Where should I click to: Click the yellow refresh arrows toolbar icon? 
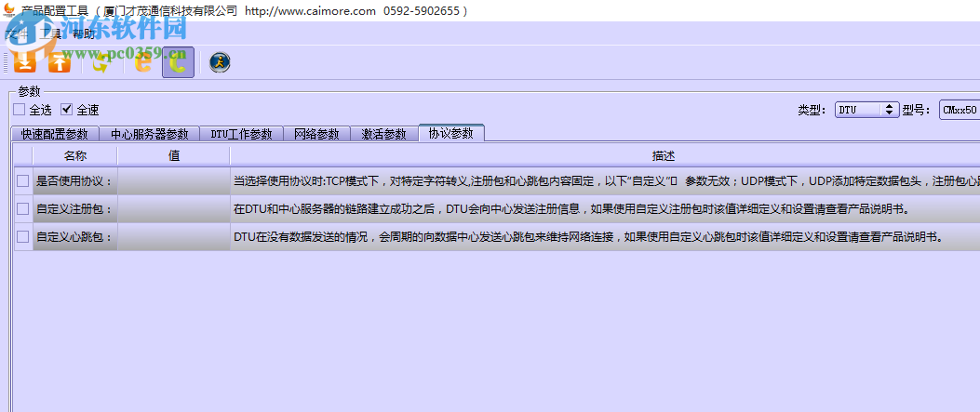[101, 62]
